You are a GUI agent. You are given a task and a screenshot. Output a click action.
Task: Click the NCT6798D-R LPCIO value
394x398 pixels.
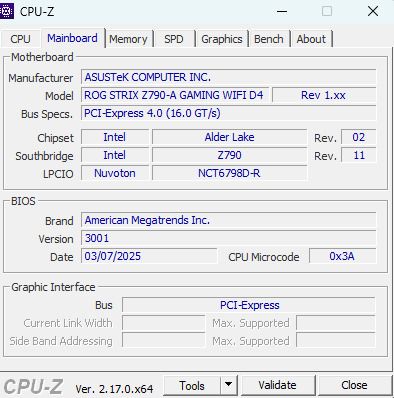[229, 173]
